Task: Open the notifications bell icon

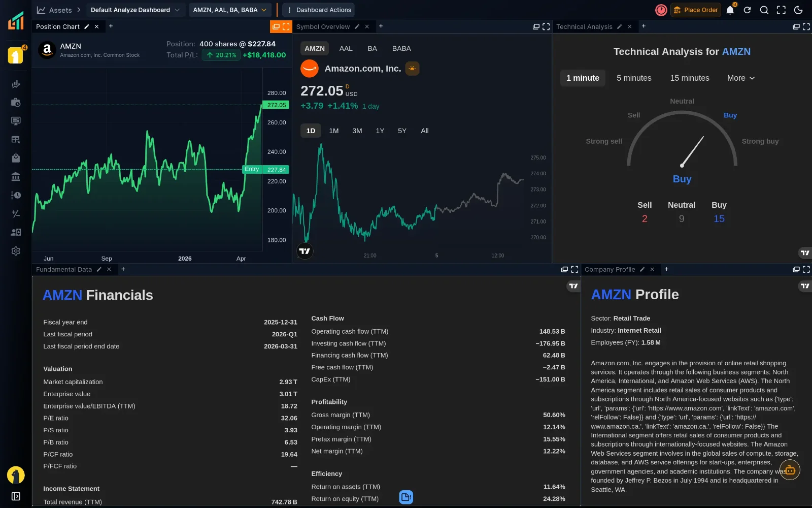Action: pos(730,10)
